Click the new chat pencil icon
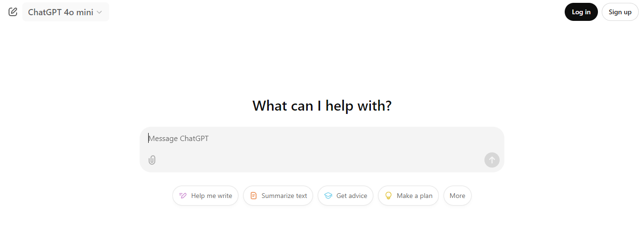Screen dimensions: 644x235 (x=13, y=12)
